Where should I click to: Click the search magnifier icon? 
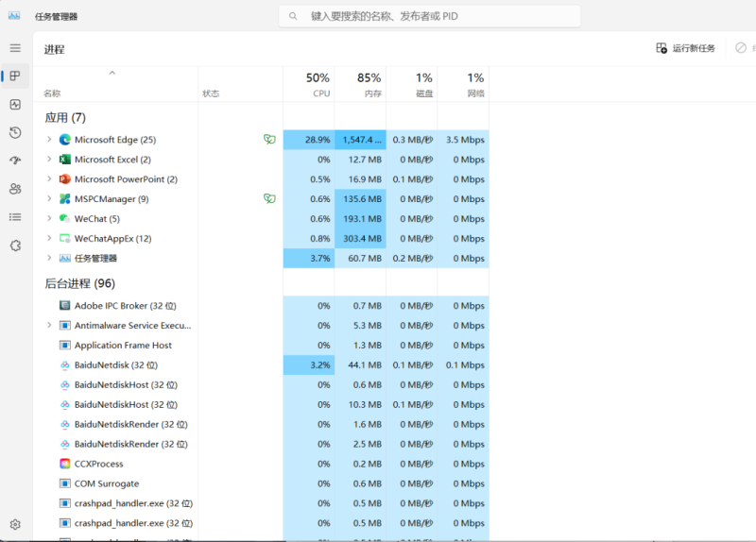293,16
